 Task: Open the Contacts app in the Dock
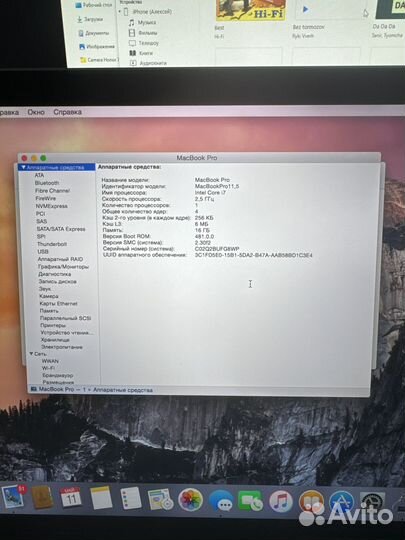coord(42,497)
